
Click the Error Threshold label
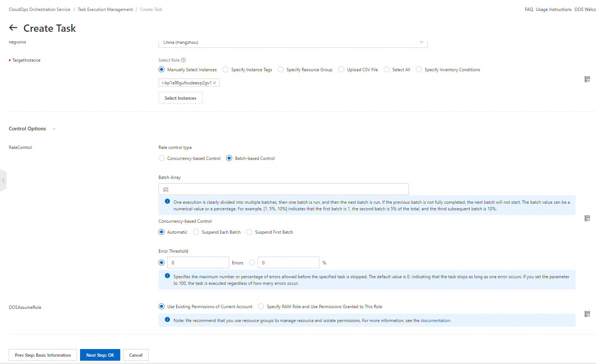(173, 251)
